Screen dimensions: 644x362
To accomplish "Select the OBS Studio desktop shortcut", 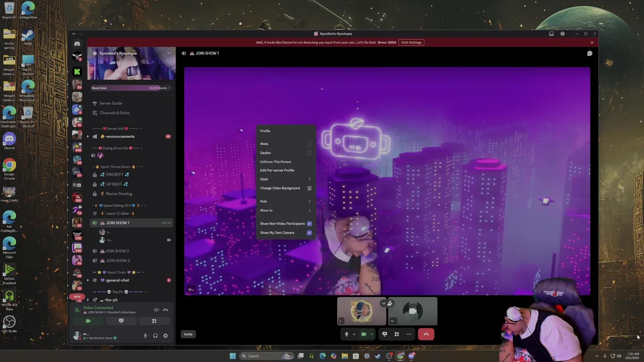I will [x=9, y=324].
